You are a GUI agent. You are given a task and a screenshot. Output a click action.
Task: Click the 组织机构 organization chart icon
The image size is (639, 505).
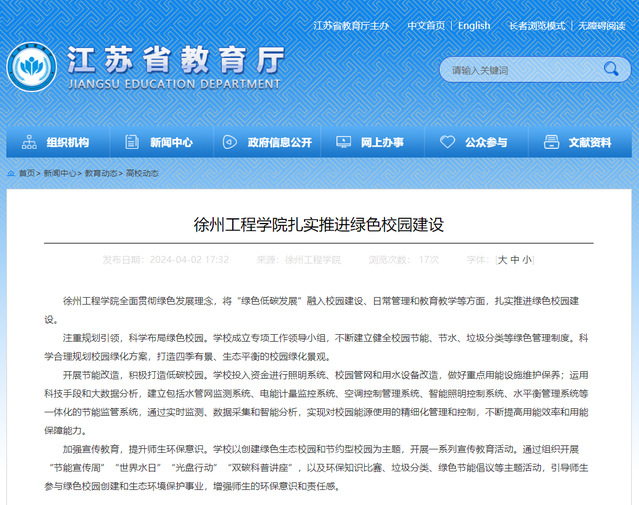tap(27, 142)
